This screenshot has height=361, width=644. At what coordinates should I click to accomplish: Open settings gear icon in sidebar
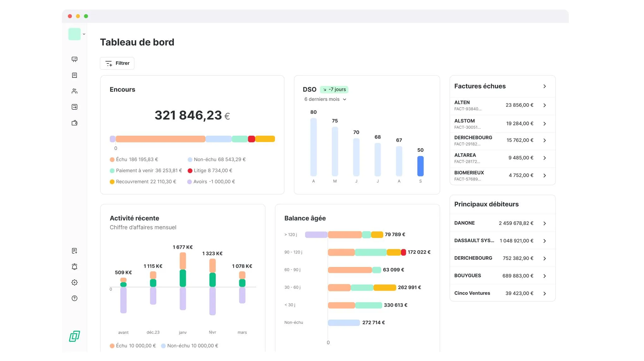coord(75,282)
